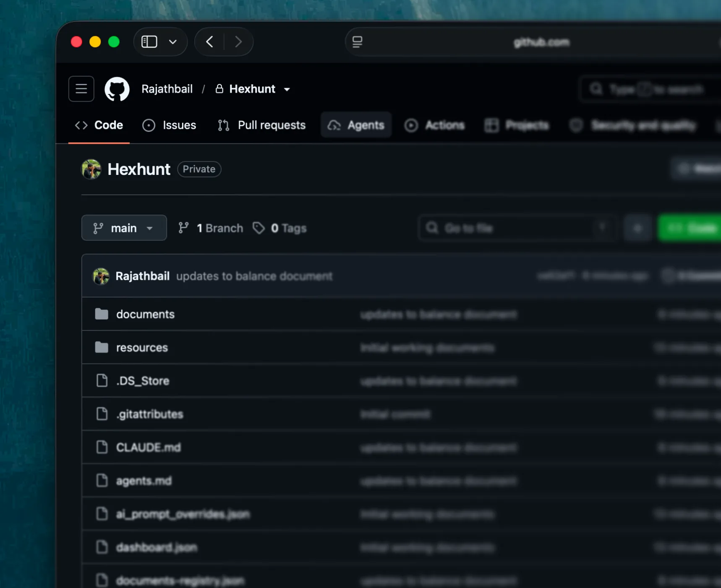Focus the github.com address bar
The width and height of the screenshot is (721, 588).
(541, 42)
